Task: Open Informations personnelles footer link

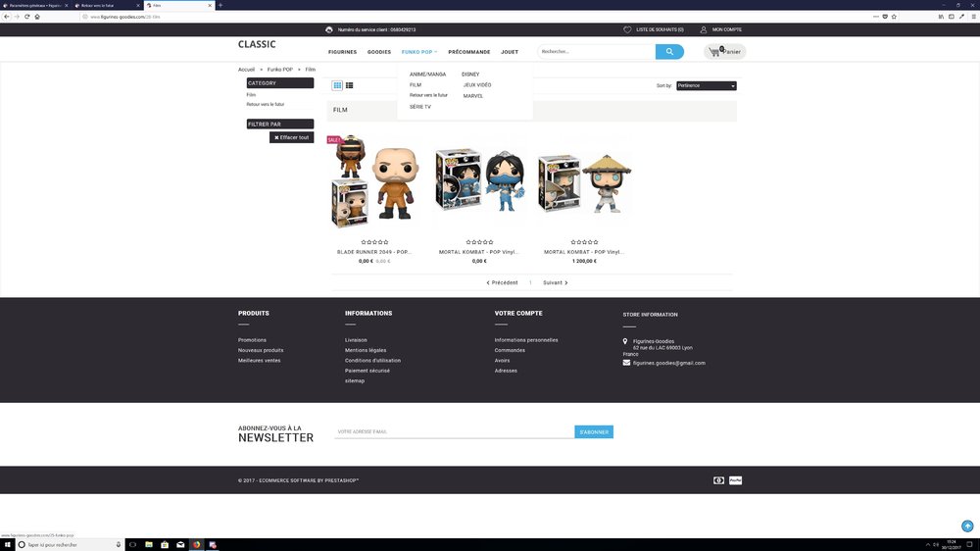Action: [526, 340]
